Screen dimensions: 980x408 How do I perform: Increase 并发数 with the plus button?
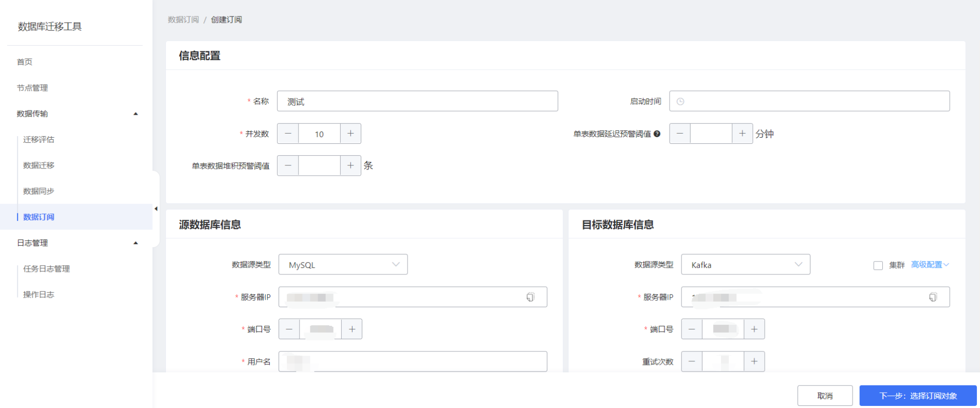pyautogui.click(x=350, y=134)
